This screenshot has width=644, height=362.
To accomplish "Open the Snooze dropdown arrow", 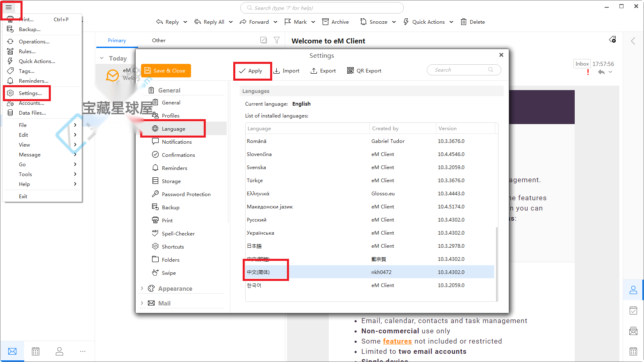I will coord(394,22).
